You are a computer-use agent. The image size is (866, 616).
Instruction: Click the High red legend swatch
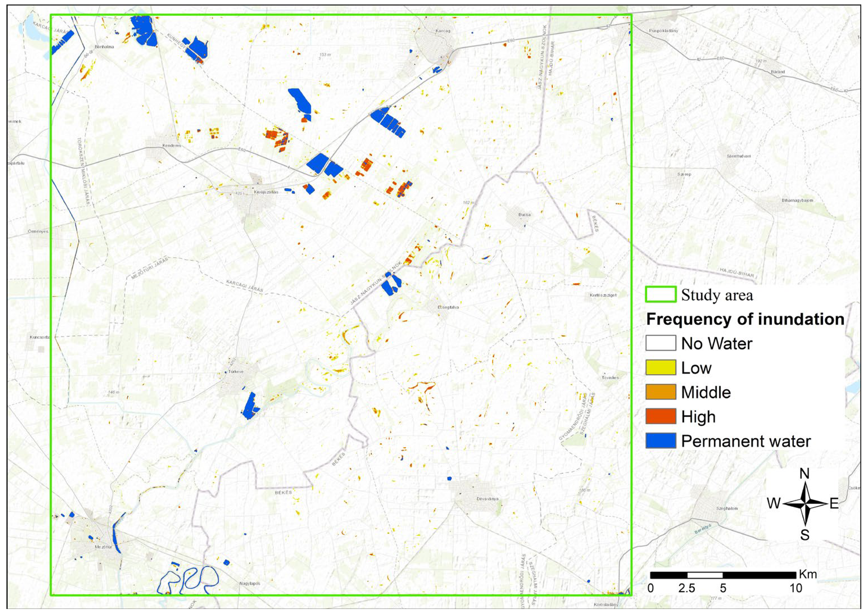tap(660, 416)
